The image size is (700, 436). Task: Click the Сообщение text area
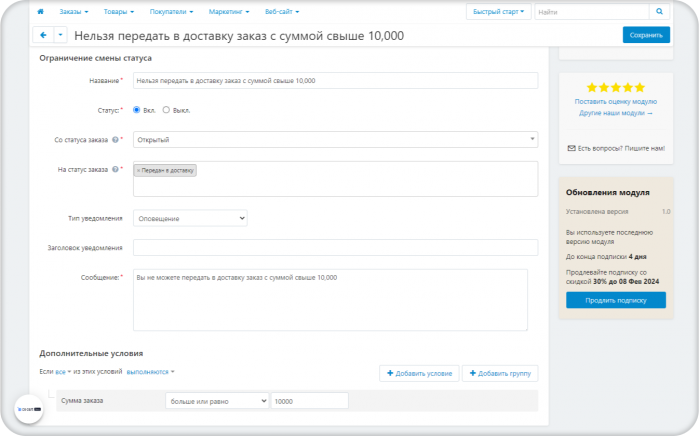tap(330, 300)
